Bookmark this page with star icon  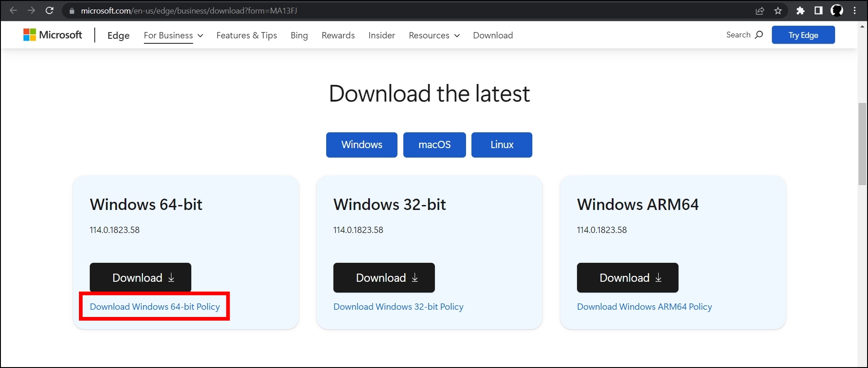pos(778,11)
